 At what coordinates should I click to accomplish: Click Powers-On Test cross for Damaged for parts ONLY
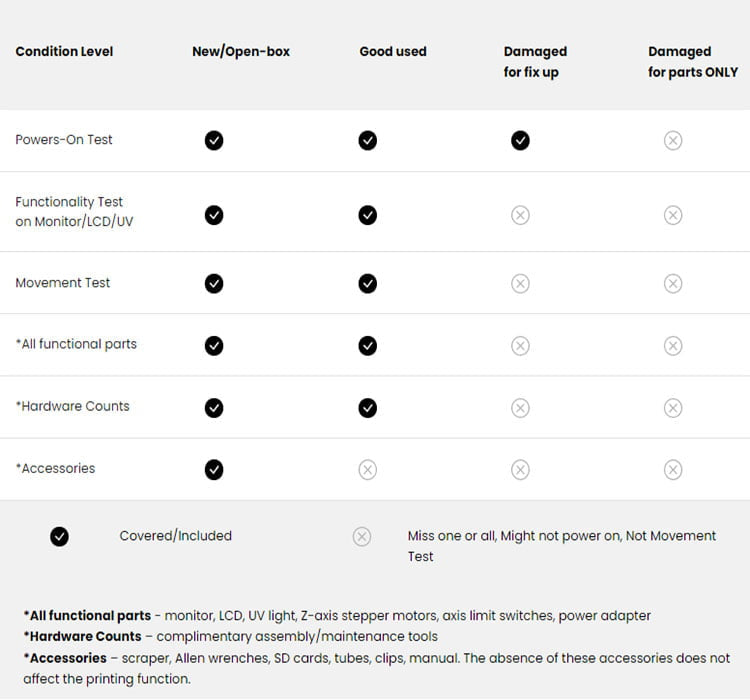pos(673,140)
